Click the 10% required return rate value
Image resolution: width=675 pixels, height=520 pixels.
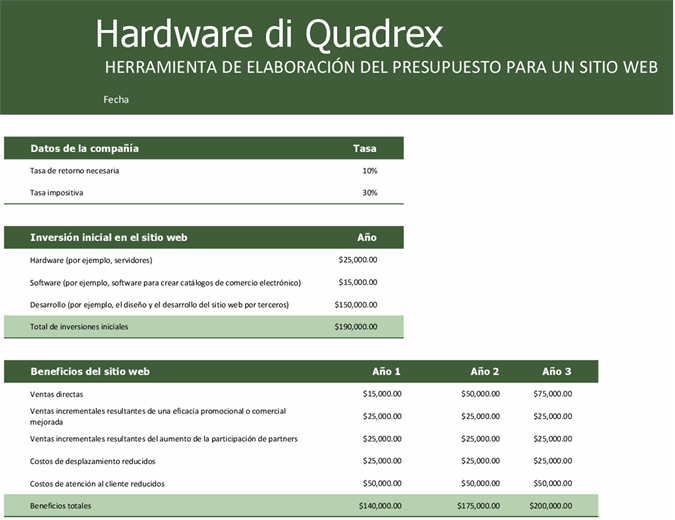tap(369, 171)
